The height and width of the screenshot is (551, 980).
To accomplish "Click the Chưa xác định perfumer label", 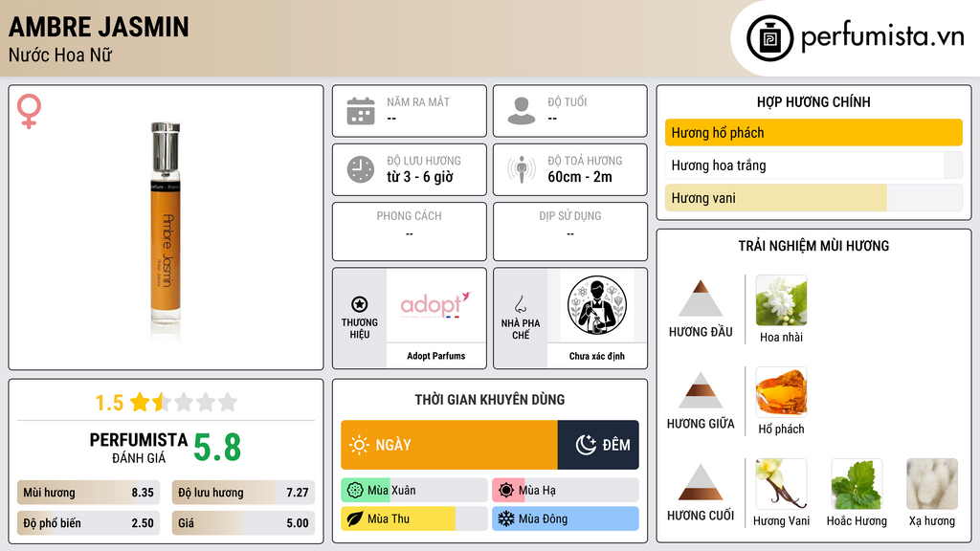I will [x=597, y=356].
